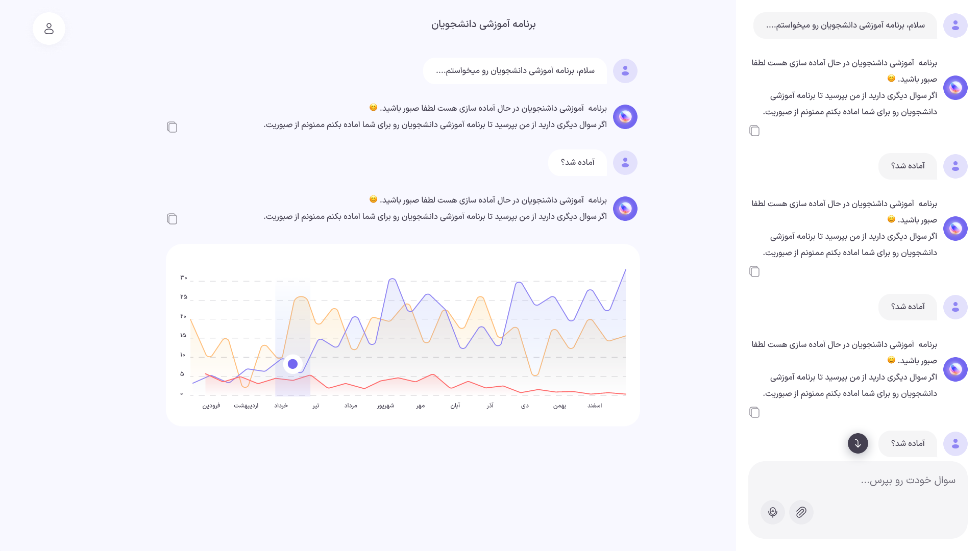Select the highlighted data point on the chart
Viewport: 980px width, 551px height.
[x=293, y=364]
